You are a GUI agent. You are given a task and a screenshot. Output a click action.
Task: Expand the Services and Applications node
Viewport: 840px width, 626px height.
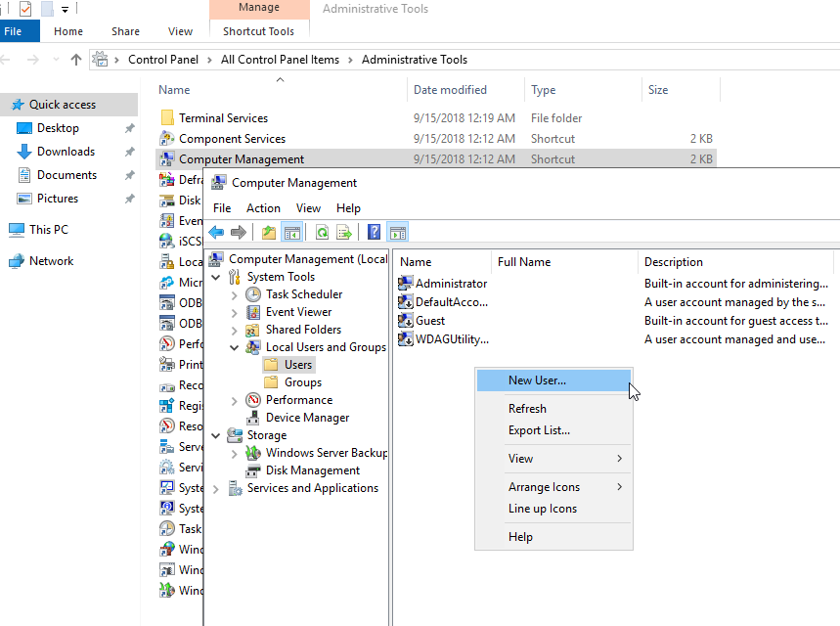pyautogui.click(x=216, y=489)
